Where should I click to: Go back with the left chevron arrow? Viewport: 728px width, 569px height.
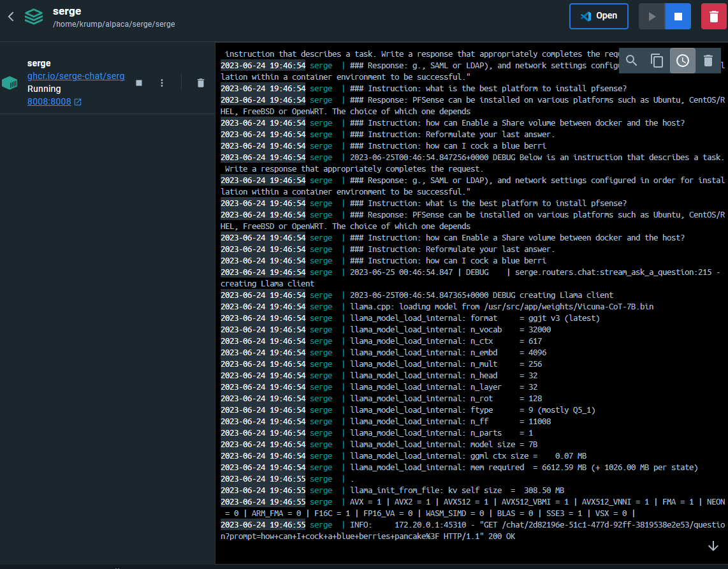[11, 17]
